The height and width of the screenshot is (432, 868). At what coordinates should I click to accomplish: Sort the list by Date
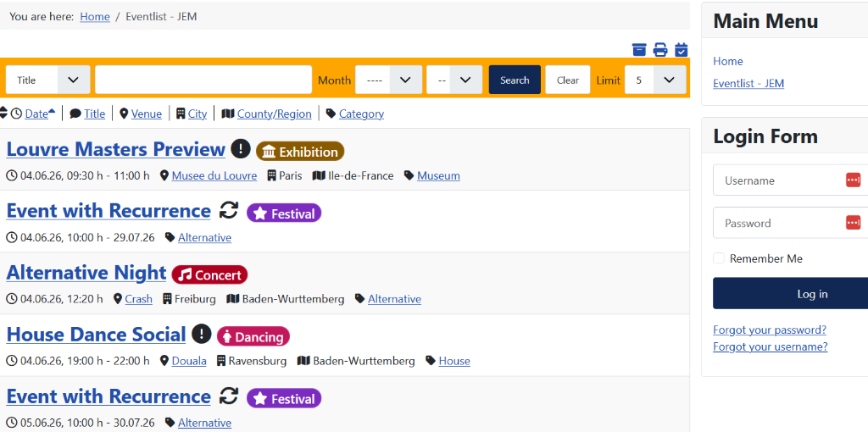(36, 114)
